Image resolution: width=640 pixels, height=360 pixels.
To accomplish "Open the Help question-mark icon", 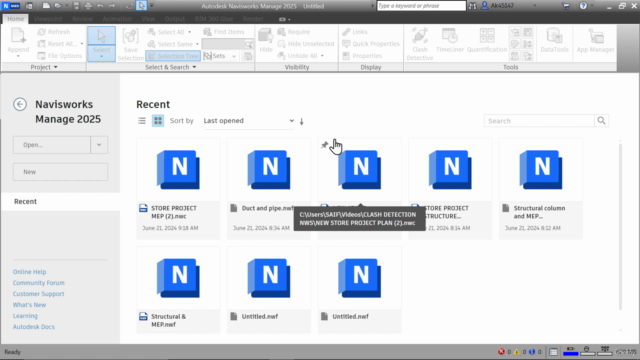I will [x=583, y=6].
